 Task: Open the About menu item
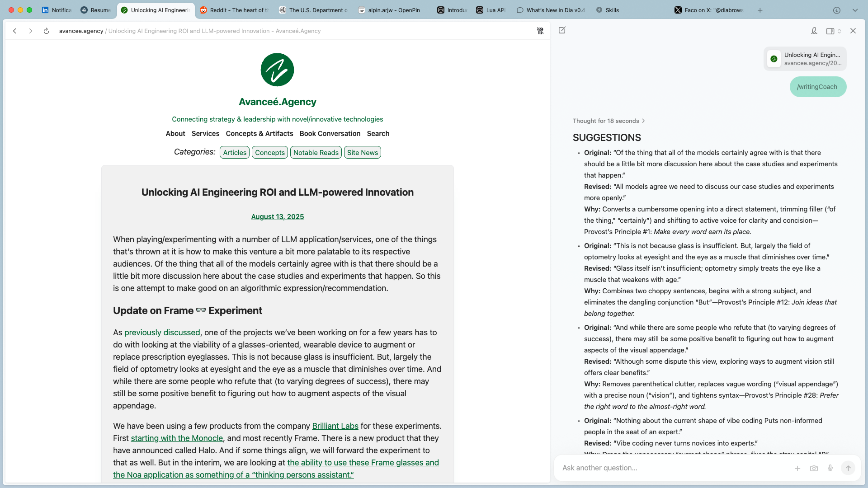click(175, 133)
